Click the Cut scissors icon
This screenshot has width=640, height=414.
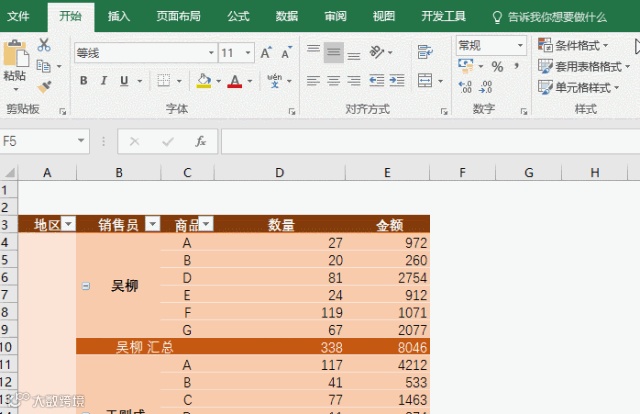[44, 45]
